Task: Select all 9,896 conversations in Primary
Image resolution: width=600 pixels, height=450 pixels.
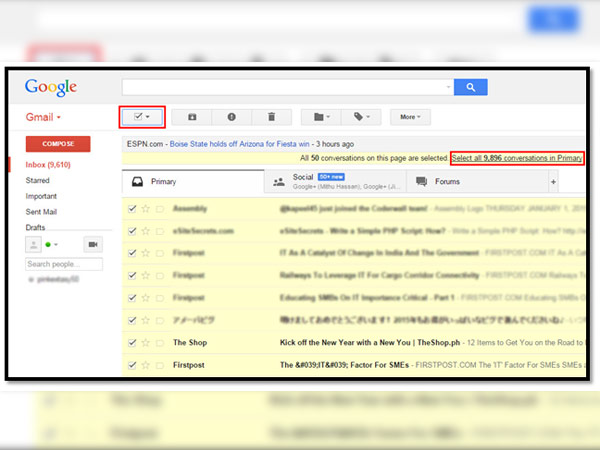Action: coord(517,158)
